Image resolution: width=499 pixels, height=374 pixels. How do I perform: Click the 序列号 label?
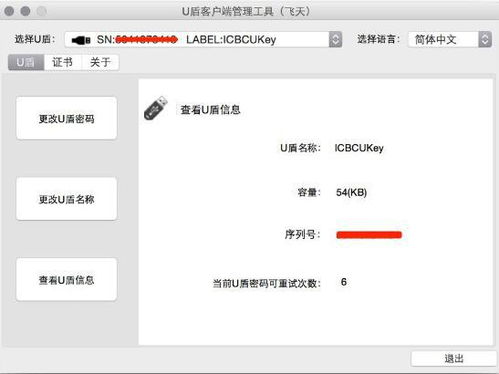click(302, 235)
